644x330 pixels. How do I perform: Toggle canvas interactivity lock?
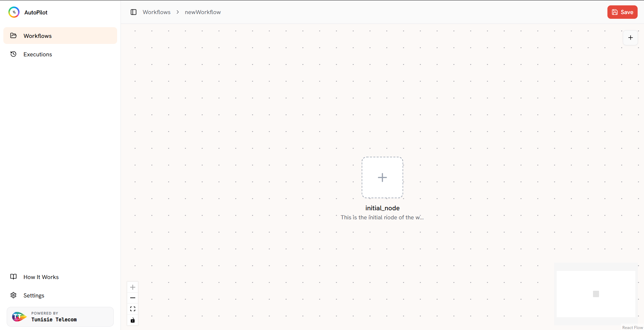[x=133, y=320]
